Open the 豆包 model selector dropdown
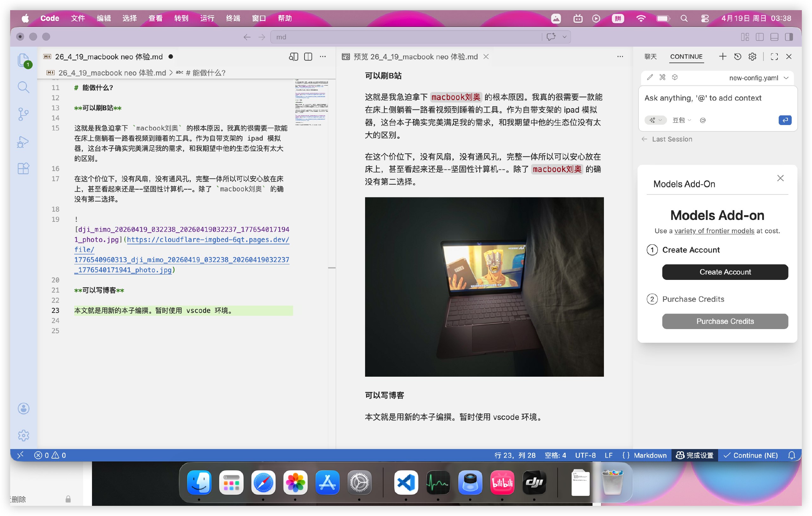812x516 pixels. coord(681,120)
